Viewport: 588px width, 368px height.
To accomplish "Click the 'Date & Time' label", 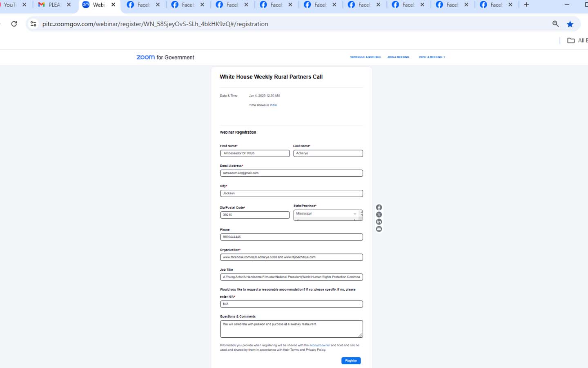I will pos(229,96).
